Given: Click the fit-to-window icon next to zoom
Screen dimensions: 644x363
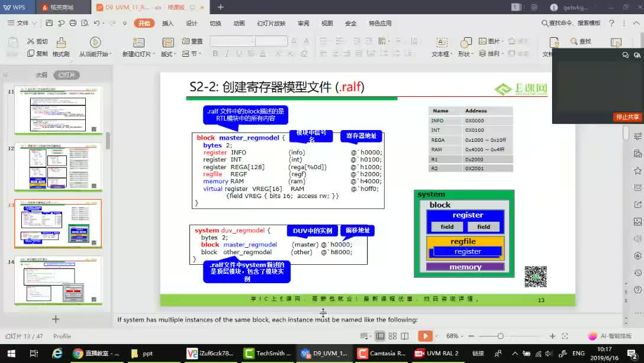Looking at the screenshot, I should click(x=565, y=336).
